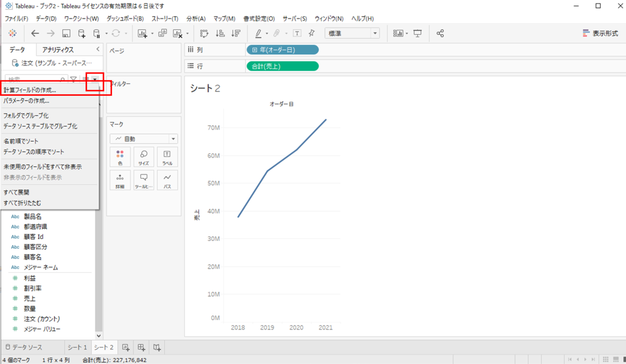Image resolution: width=626 pixels, height=364 pixels.
Task: Expand the 年(オーダー日) pill plus sign
Action: pos(255,50)
